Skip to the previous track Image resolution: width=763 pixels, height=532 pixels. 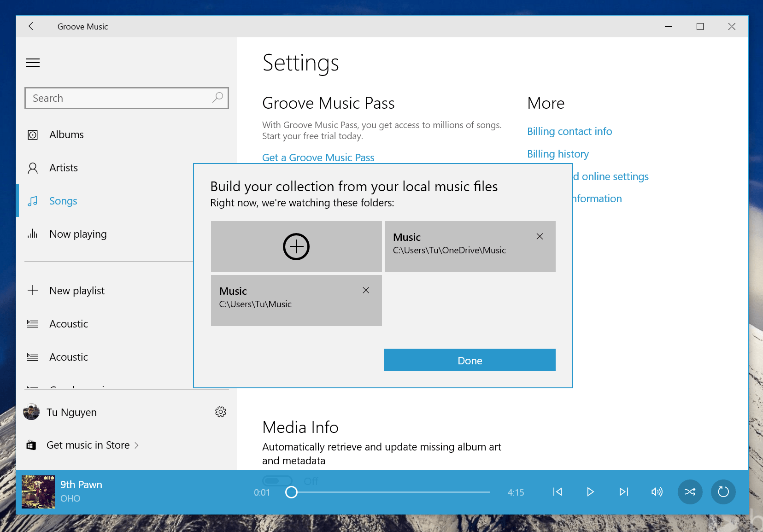[x=558, y=492]
